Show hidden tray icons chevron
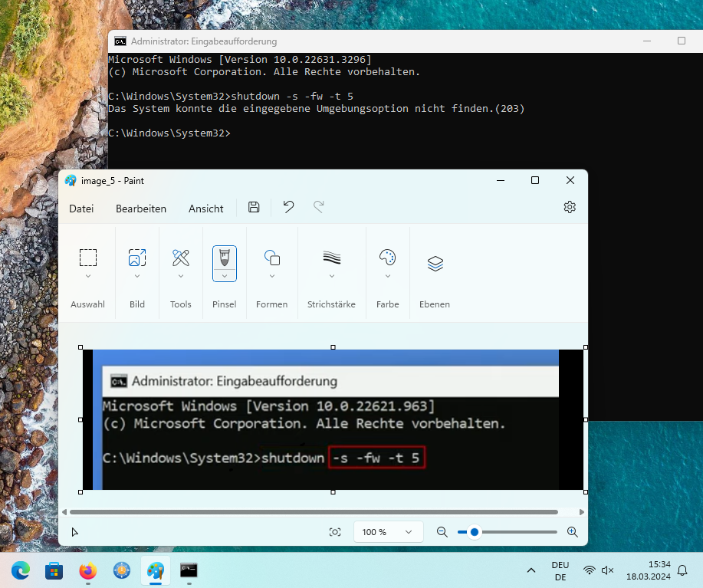This screenshot has width=703, height=588. point(531,570)
